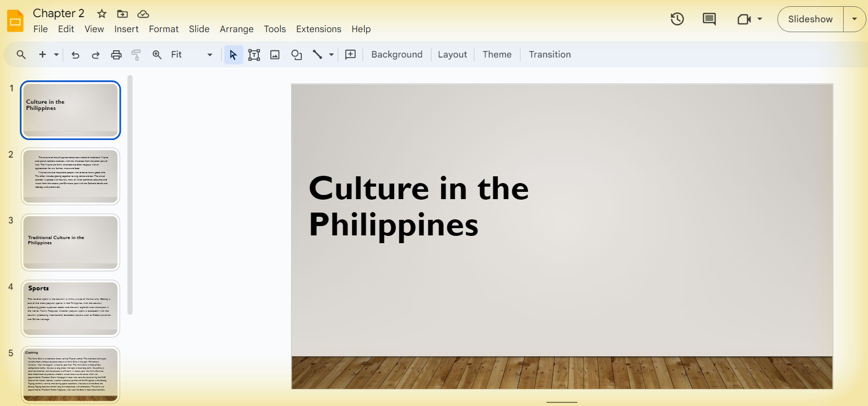Screen dimensions: 868x406
Task: Expand the Slideshow options arrow
Action: pos(855,19)
